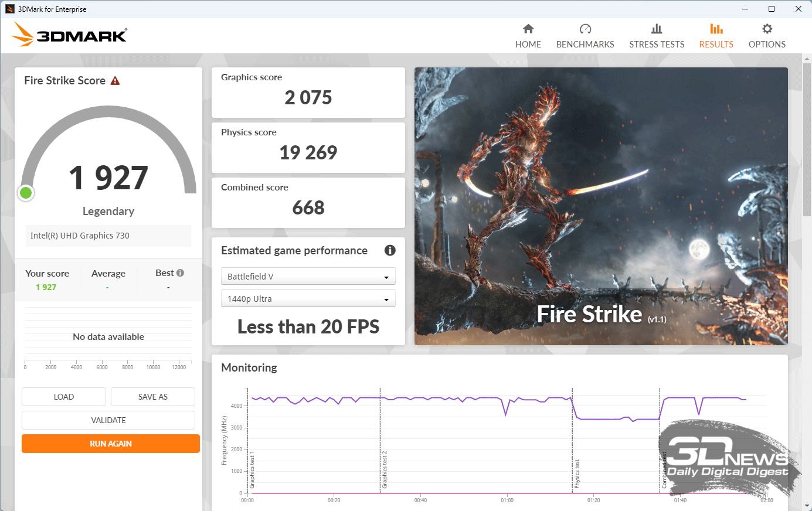Click the Results bar graph icon
This screenshot has width=812, height=511.
(716, 29)
